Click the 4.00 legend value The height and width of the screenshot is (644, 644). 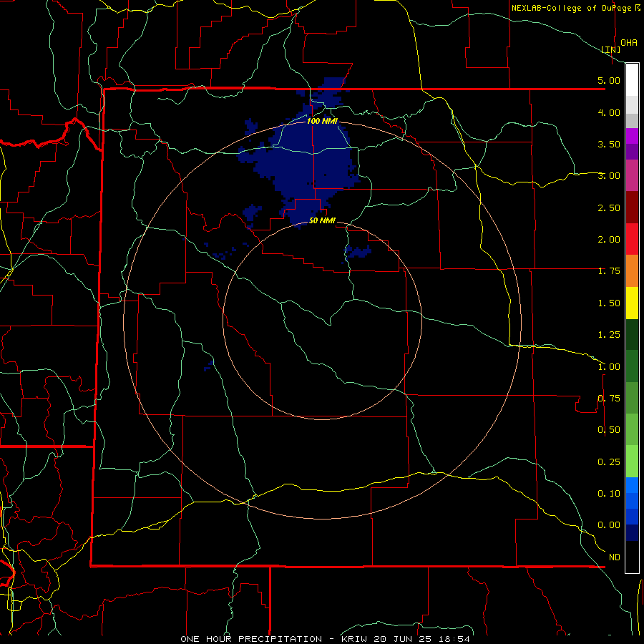[x=609, y=112]
